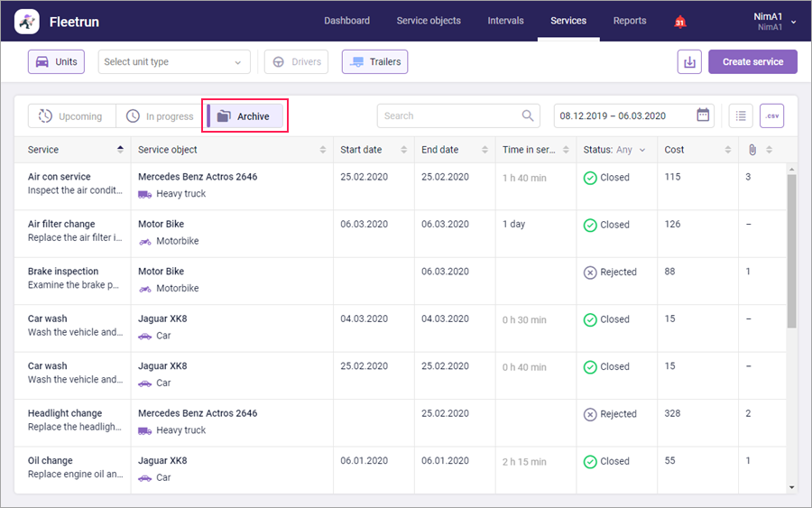The width and height of the screenshot is (812, 508).
Task: Click the list view settings icon
Action: pyautogui.click(x=741, y=115)
